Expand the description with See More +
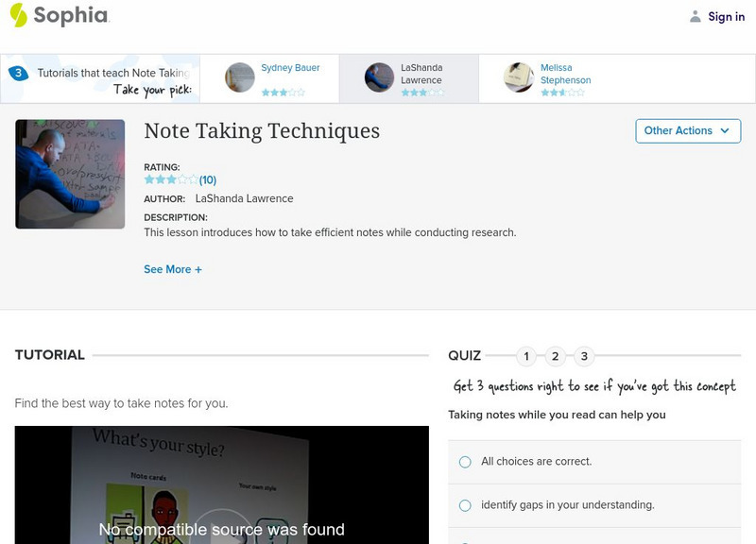 pyautogui.click(x=173, y=269)
